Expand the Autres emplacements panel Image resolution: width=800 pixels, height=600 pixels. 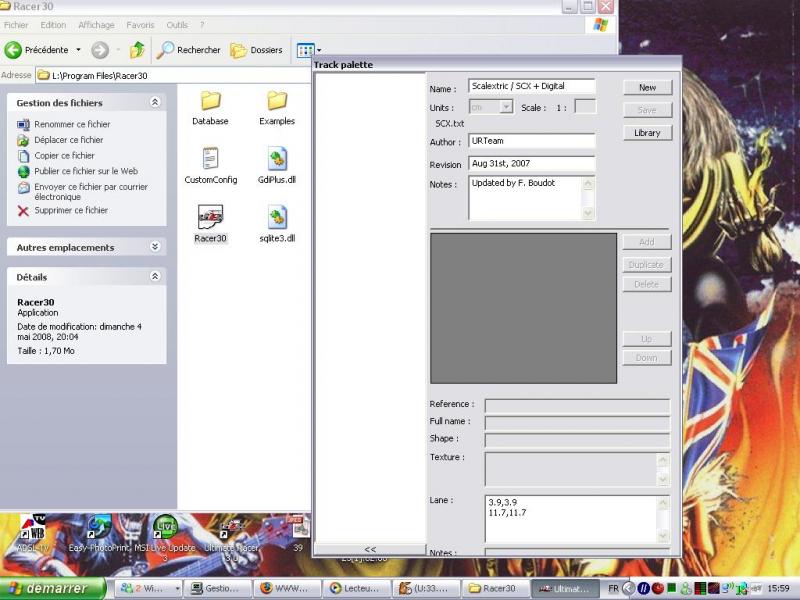(x=155, y=247)
